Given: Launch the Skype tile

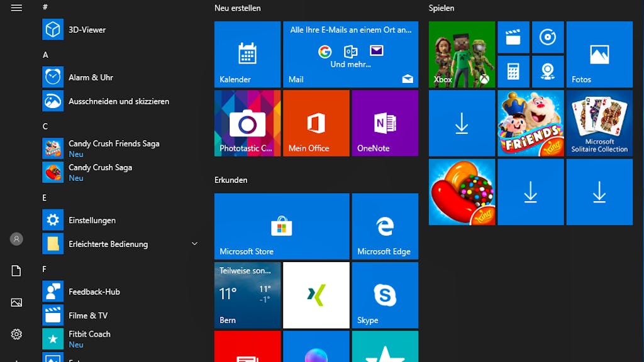Looking at the screenshot, I should coord(386,295).
